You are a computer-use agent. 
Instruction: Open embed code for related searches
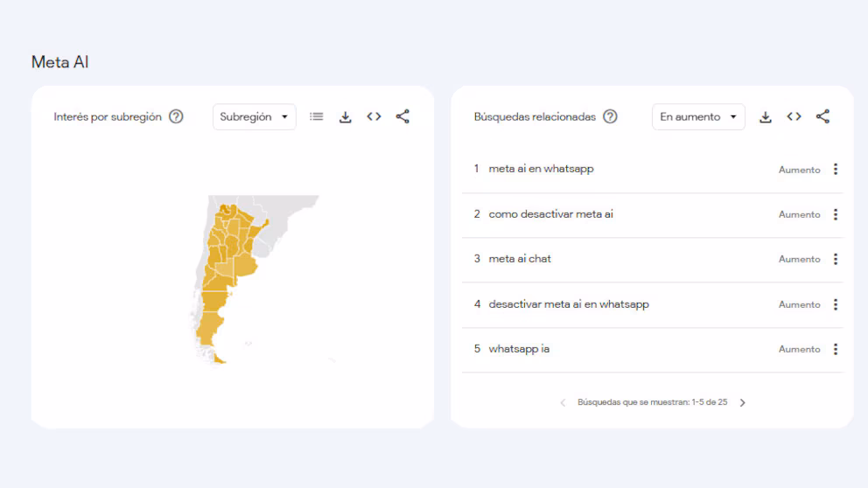point(794,116)
